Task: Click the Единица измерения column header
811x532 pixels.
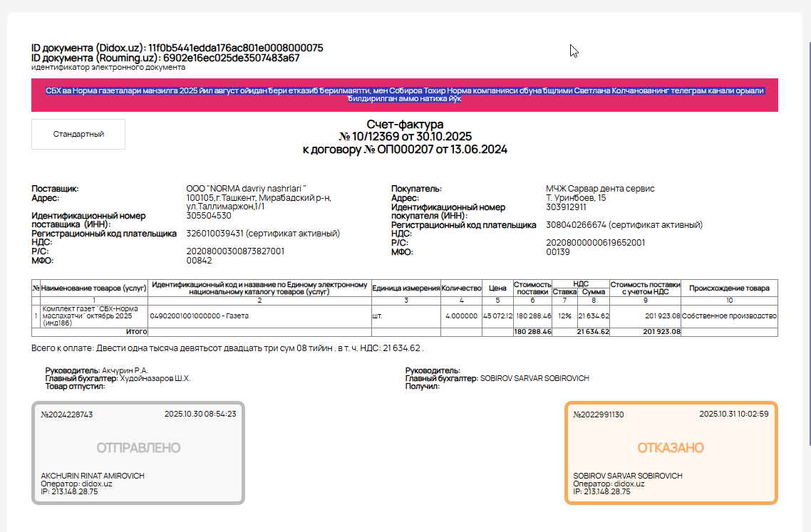Action: click(x=405, y=288)
